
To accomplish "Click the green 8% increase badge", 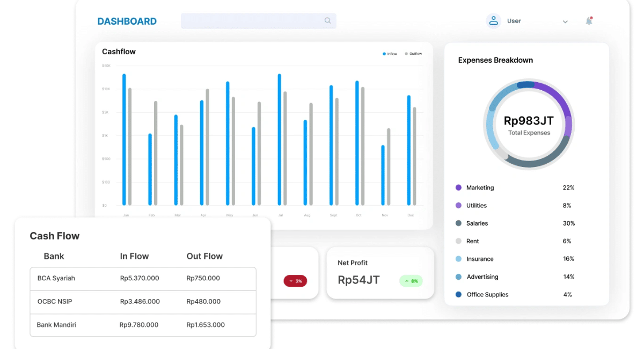I will (411, 281).
